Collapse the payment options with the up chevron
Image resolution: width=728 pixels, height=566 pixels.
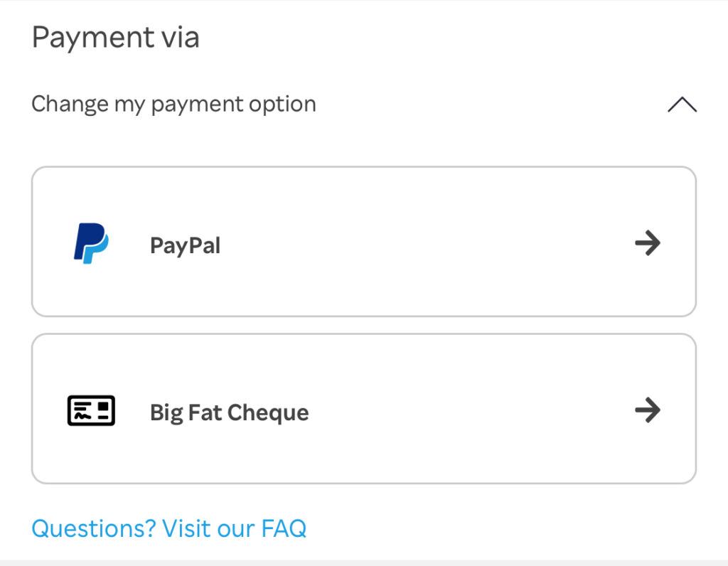coord(682,105)
